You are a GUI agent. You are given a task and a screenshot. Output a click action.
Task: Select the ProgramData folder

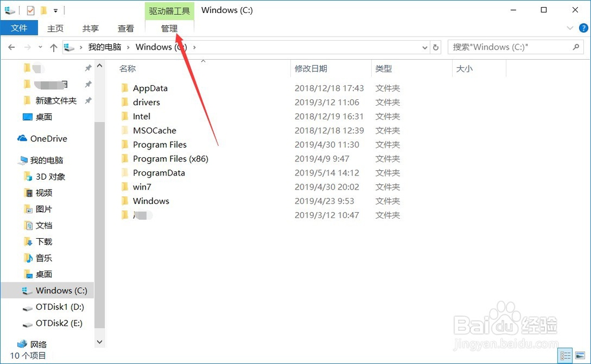(158, 173)
